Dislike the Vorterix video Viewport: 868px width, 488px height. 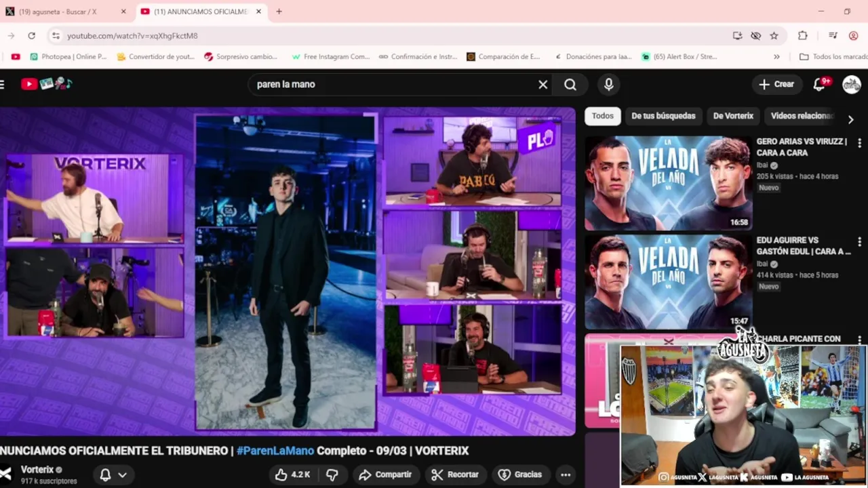coord(332,474)
